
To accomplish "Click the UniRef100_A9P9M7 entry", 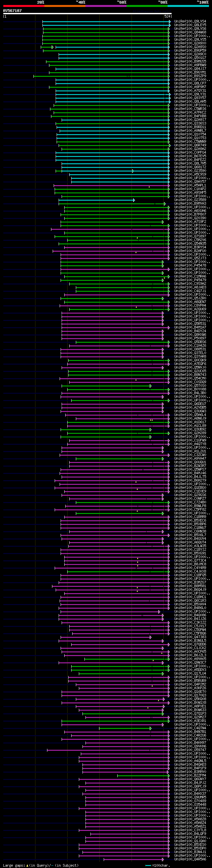I will pos(190,87).
